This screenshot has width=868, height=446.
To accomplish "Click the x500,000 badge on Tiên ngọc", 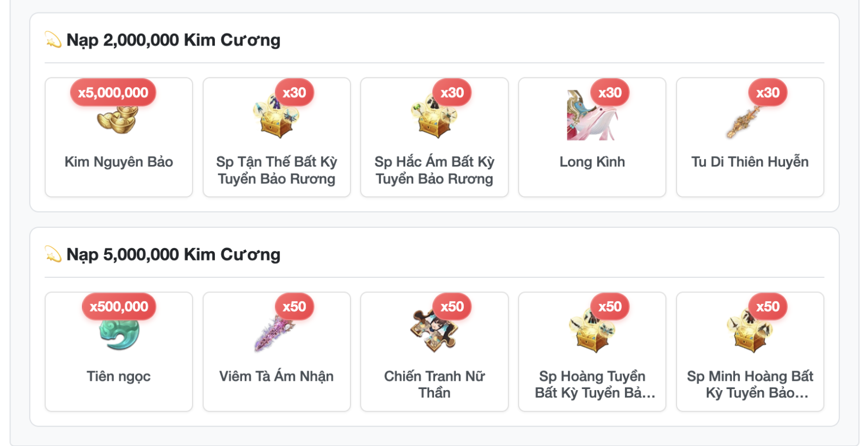I will click(x=119, y=307).
